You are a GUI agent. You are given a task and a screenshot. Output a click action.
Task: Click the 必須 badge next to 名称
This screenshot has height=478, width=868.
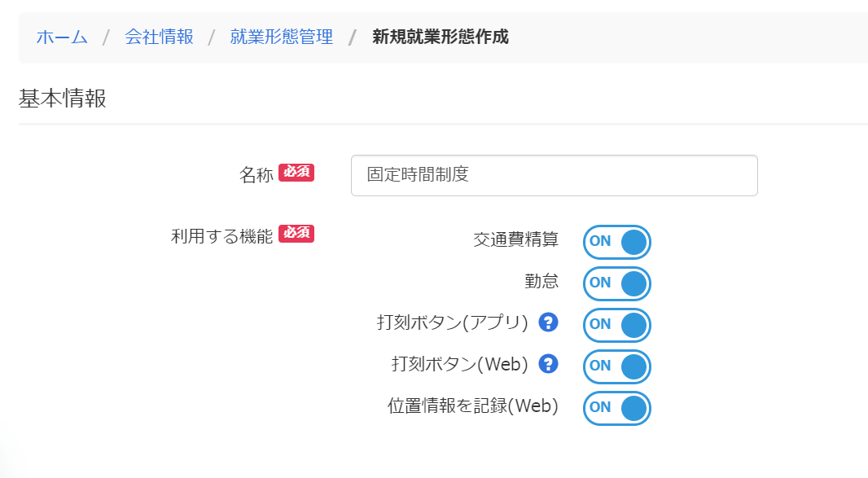point(296,173)
